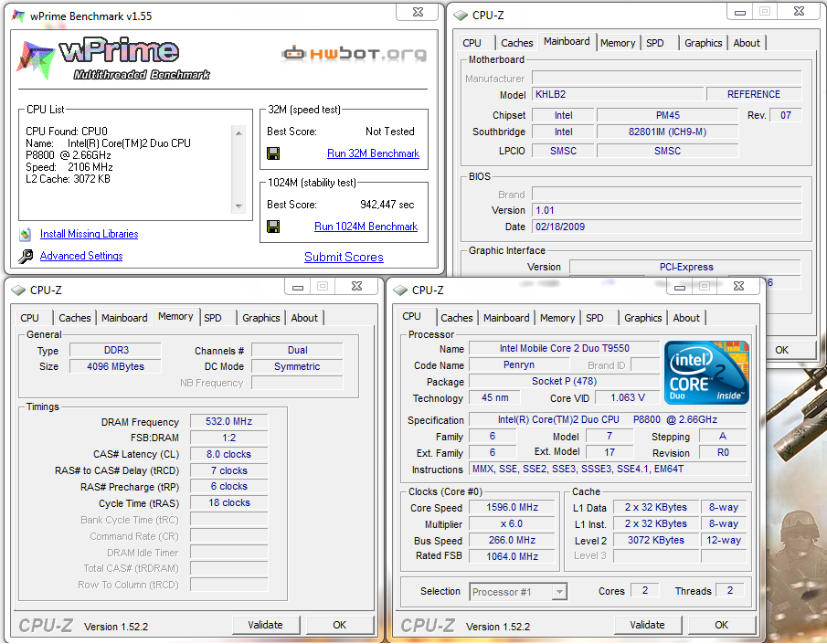Viewport: 827px width, 644px height.
Task: Open Graphics tab in Memory window
Action: pyautogui.click(x=261, y=318)
